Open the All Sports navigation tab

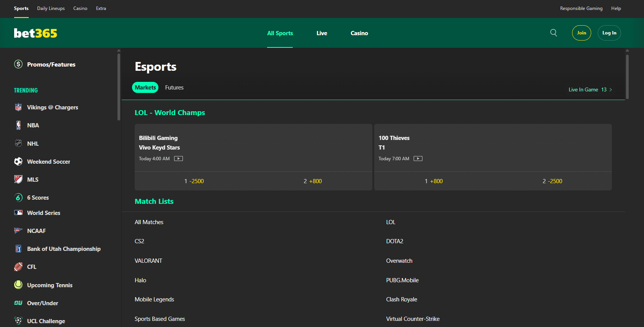coord(280,33)
